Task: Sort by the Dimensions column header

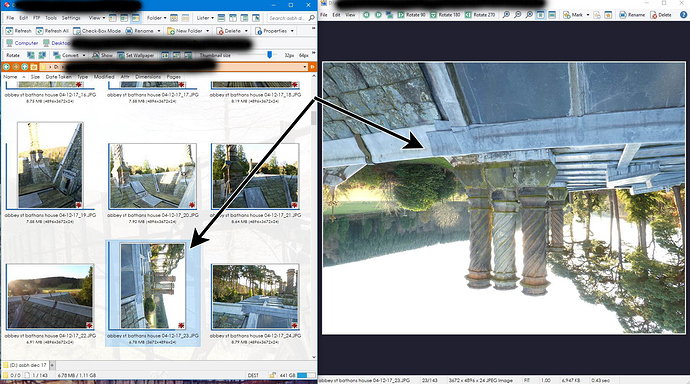Action: (x=148, y=77)
